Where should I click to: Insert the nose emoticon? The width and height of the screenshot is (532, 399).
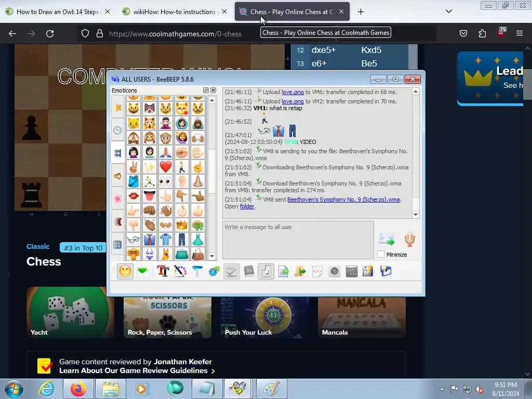point(198,181)
